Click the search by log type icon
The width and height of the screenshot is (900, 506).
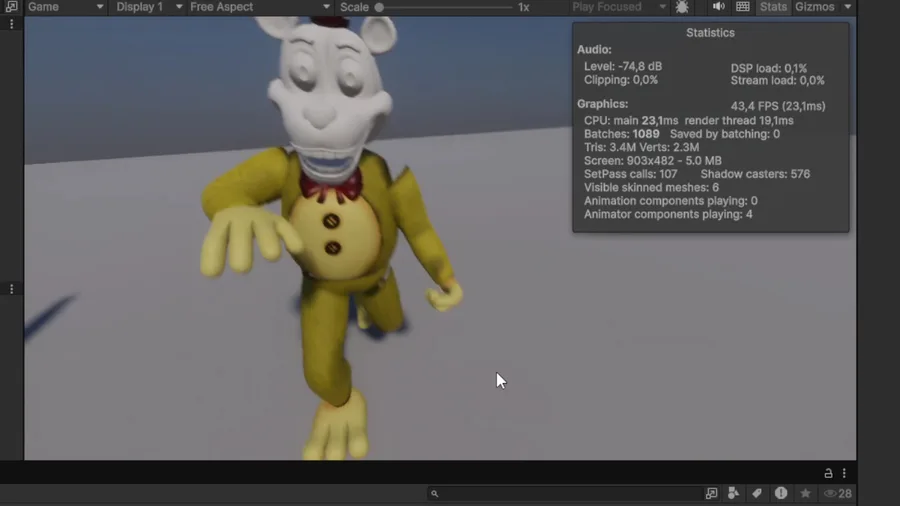click(x=781, y=493)
